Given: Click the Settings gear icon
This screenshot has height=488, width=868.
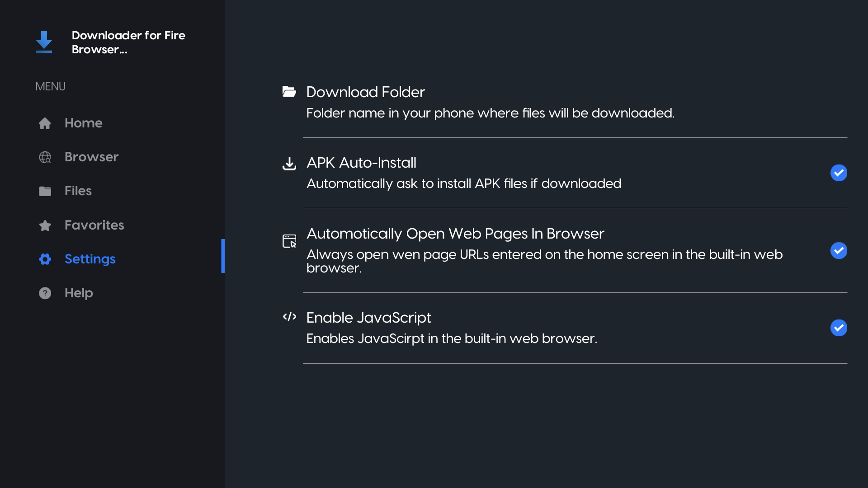Looking at the screenshot, I should [45, 259].
